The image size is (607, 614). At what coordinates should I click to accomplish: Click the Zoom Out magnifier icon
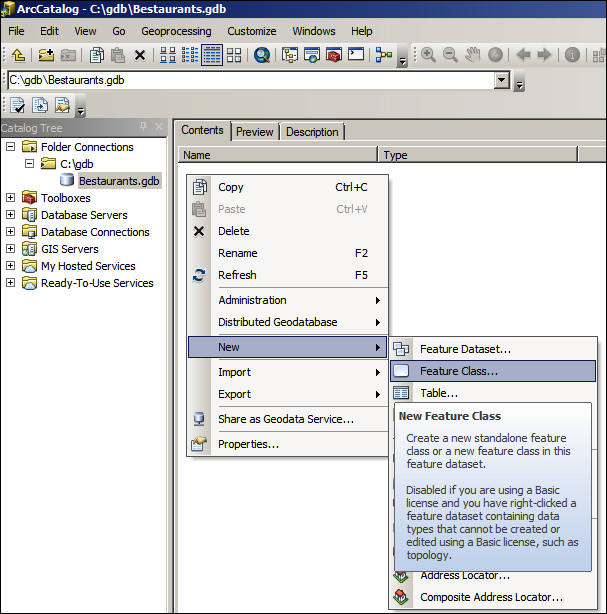[450, 55]
